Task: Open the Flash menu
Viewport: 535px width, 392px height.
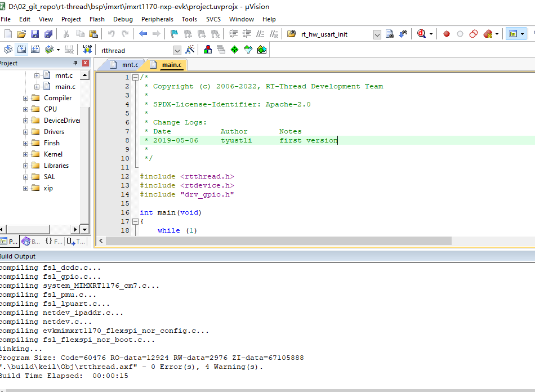Action: [x=97, y=19]
